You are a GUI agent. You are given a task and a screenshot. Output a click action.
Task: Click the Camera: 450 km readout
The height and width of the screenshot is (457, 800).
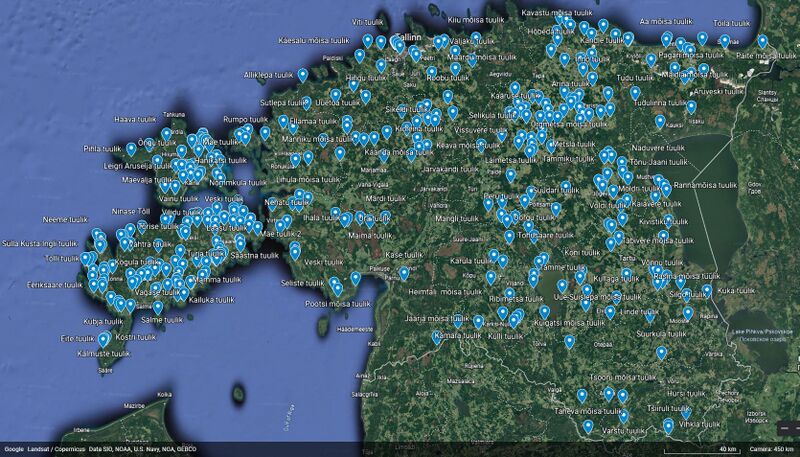pyautogui.click(x=774, y=450)
